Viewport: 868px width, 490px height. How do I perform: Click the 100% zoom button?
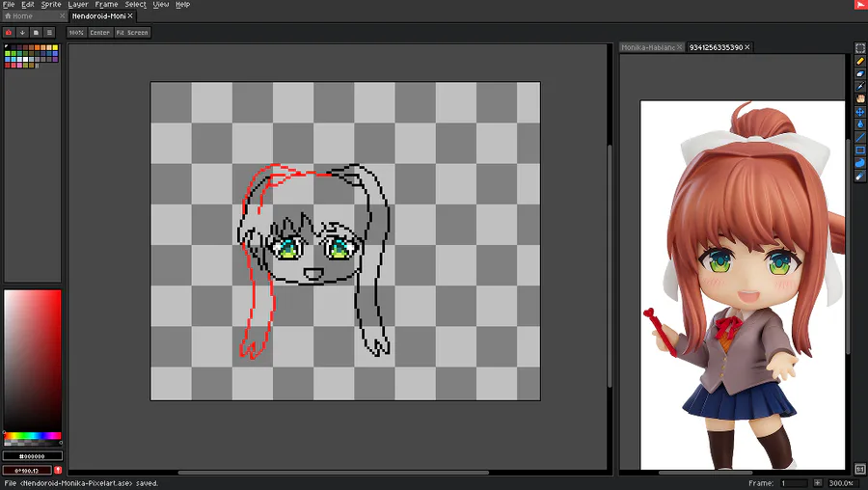click(76, 33)
